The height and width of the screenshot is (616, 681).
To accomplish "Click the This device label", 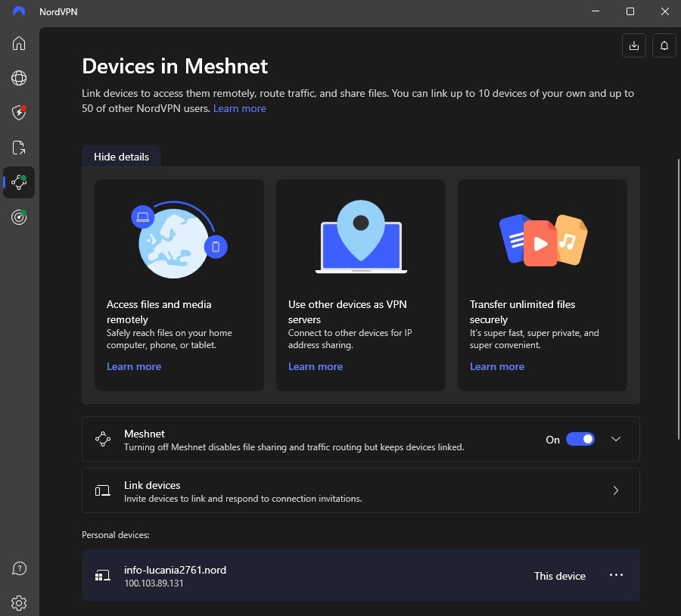I will point(559,576).
